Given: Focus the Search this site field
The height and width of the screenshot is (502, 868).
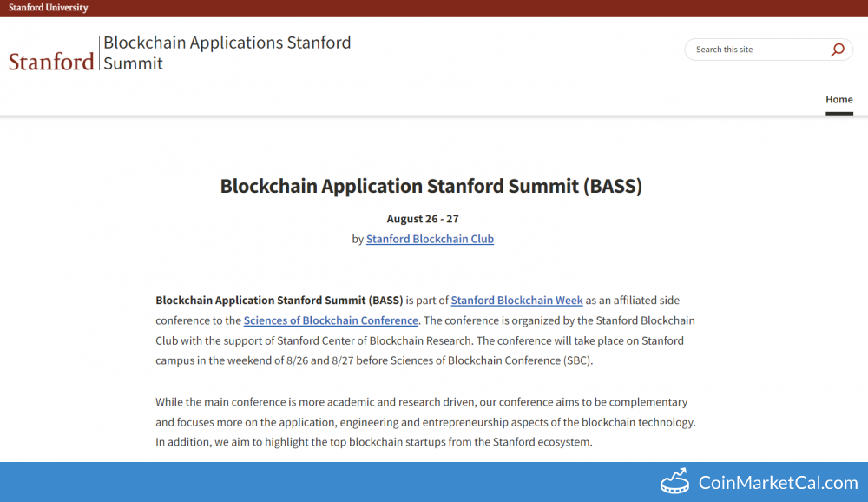Looking at the screenshot, I should pos(755,50).
